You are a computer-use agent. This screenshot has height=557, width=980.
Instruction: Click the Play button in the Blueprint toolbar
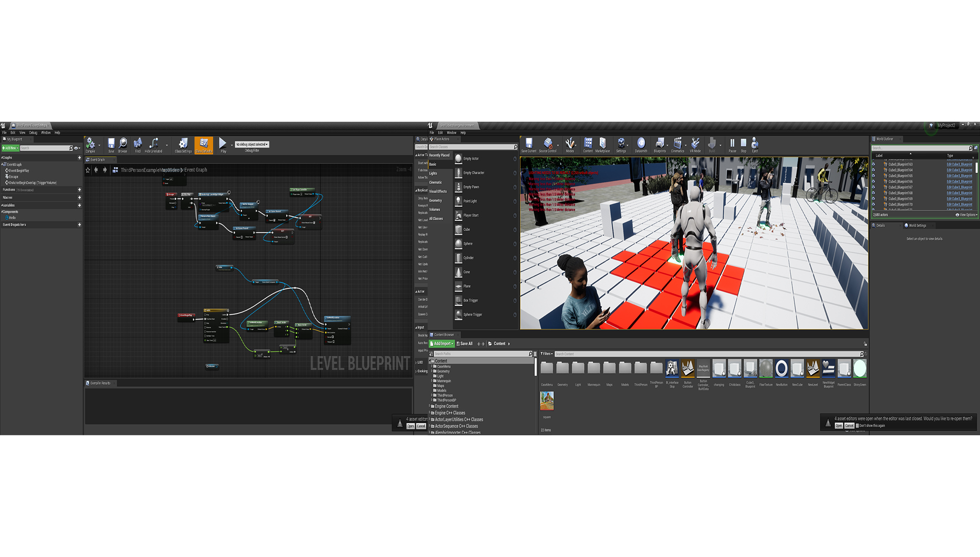coord(223,144)
